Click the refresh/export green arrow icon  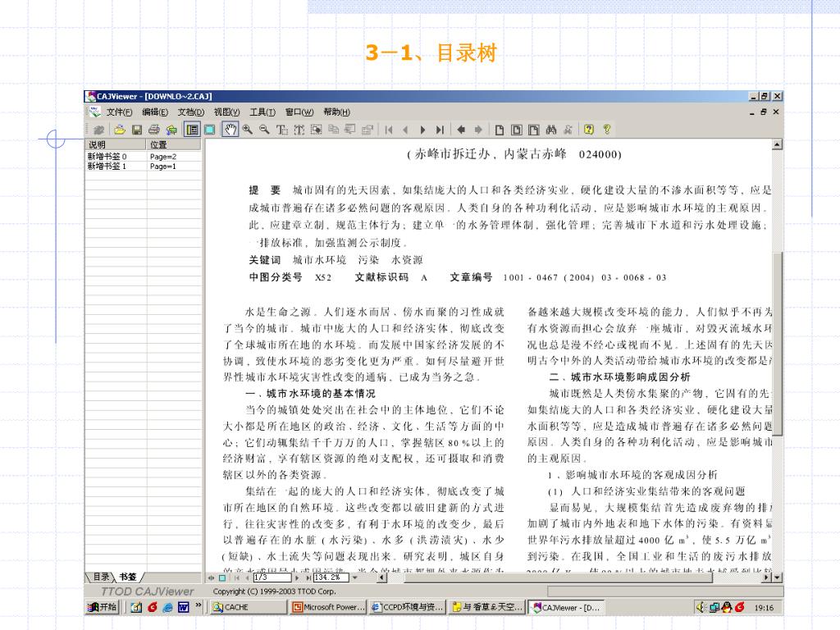point(171,129)
